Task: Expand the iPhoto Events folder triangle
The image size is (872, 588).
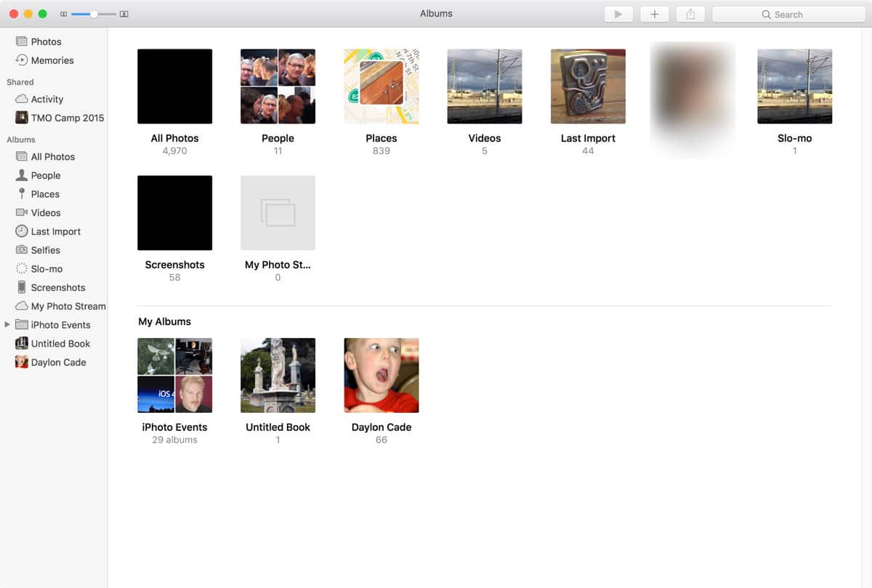Action: click(x=7, y=325)
